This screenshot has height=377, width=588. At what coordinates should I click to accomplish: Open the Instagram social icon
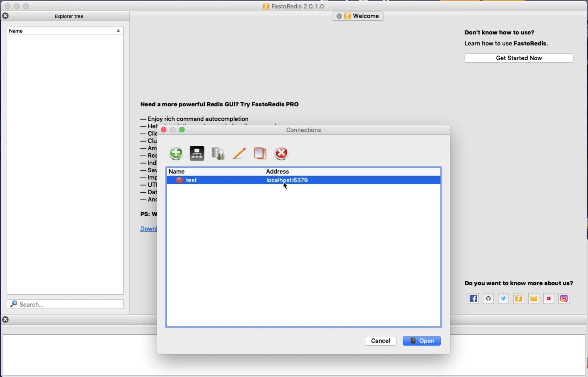564,299
